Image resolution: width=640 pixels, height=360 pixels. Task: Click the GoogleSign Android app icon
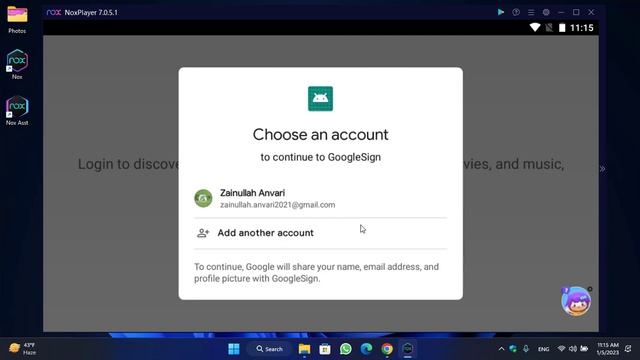(320, 99)
